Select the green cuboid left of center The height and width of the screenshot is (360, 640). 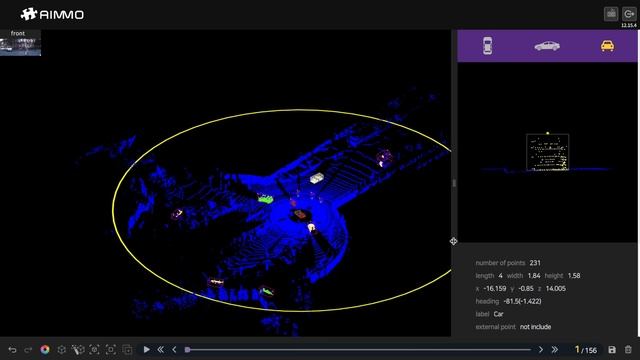click(x=265, y=198)
